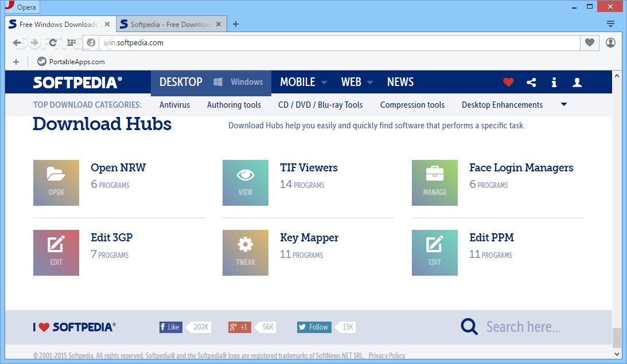The width and height of the screenshot is (627, 364).
Task: Close the Softpedia - Free Download tab
Action: tap(219, 24)
